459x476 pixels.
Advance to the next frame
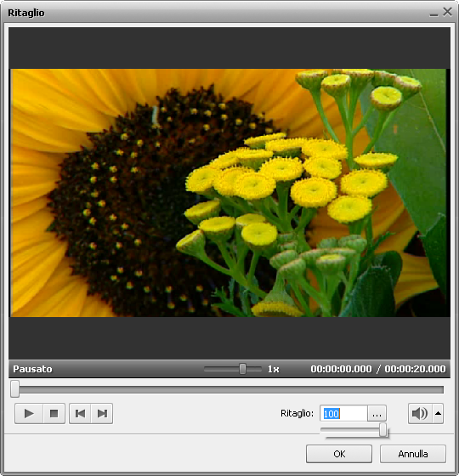click(102, 413)
